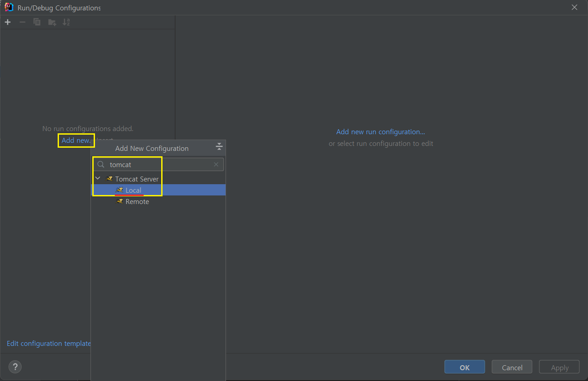Viewport: 588px width, 381px height.
Task: Collapse the Tomcat Server tree node
Action: click(x=98, y=178)
